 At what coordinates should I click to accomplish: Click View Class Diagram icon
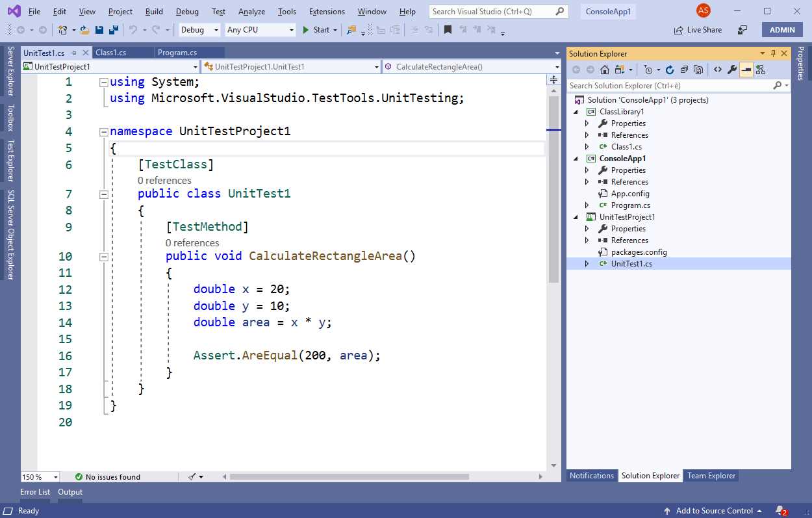pyautogui.click(x=761, y=70)
